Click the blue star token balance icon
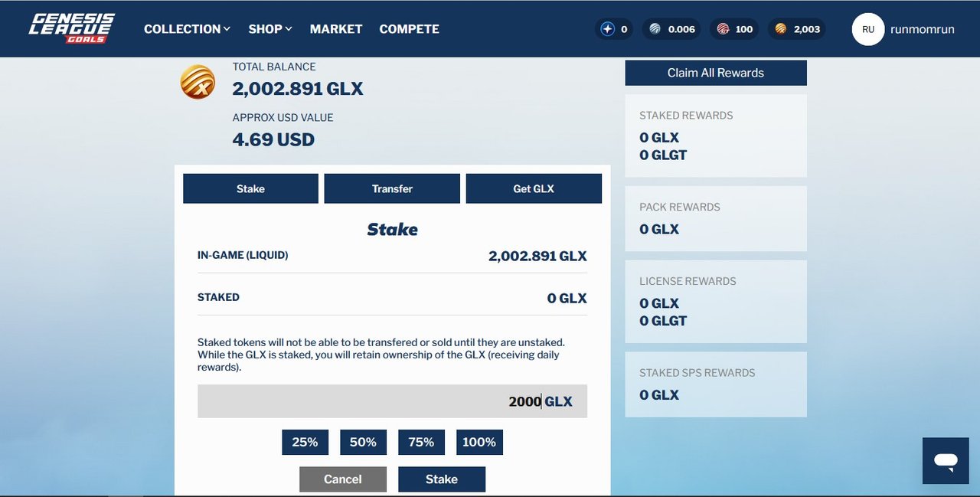Viewport: 980px width, 497px height. 608,29
